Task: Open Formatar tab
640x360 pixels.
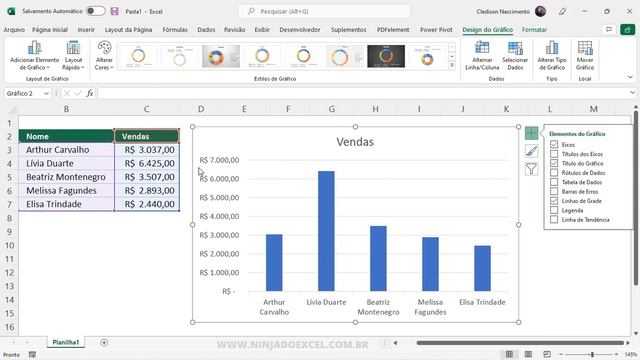Action: (534, 30)
